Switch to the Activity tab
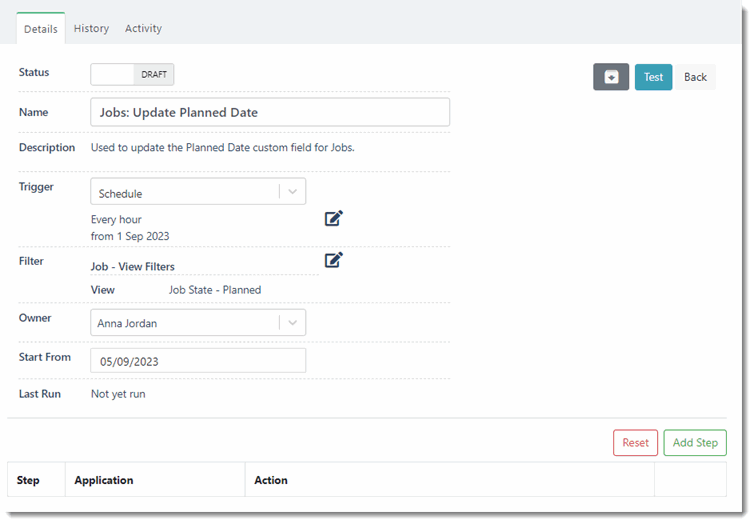The image size is (754, 524). 143,28
